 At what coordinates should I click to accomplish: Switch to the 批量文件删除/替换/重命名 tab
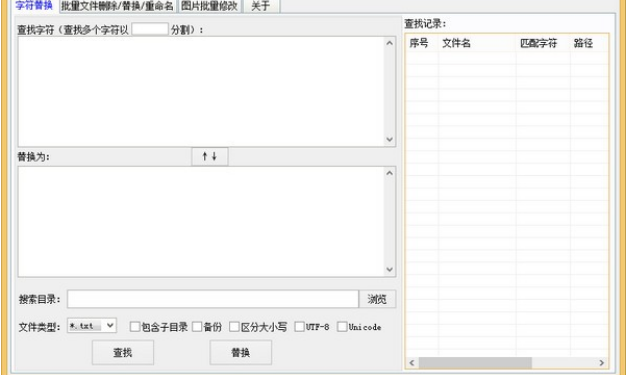point(117,6)
